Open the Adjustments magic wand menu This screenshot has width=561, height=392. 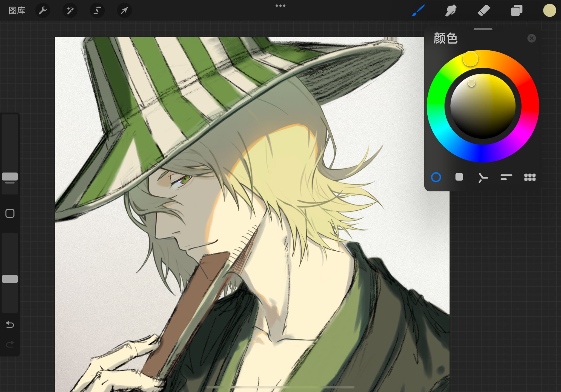click(70, 11)
